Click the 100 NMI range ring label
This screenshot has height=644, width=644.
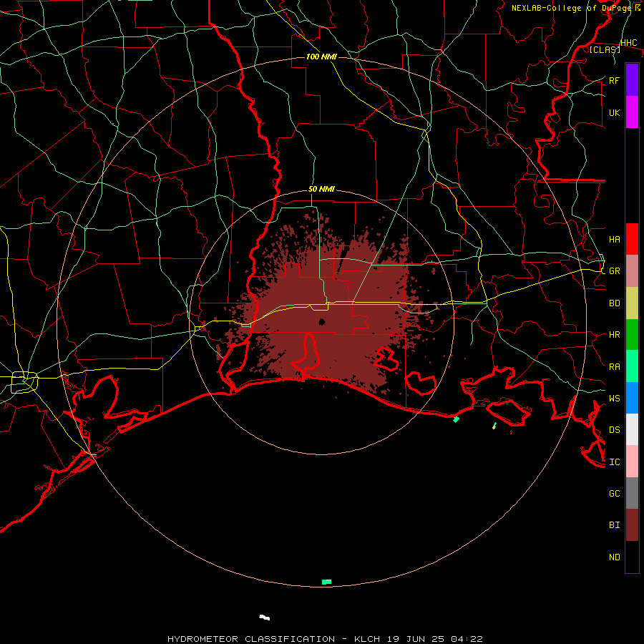click(321, 57)
